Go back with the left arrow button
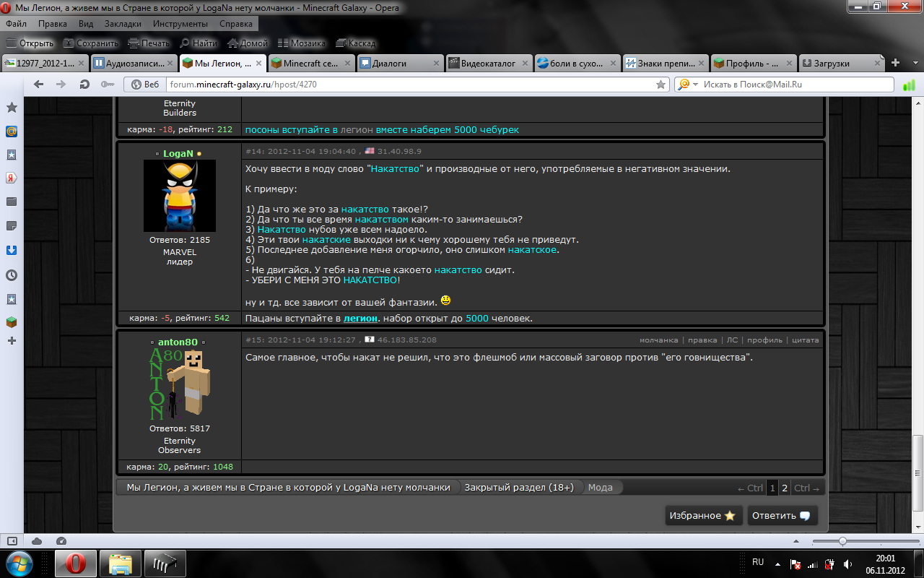Image resolution: width=924 pixels, height=578 pixels. (39, 85)
